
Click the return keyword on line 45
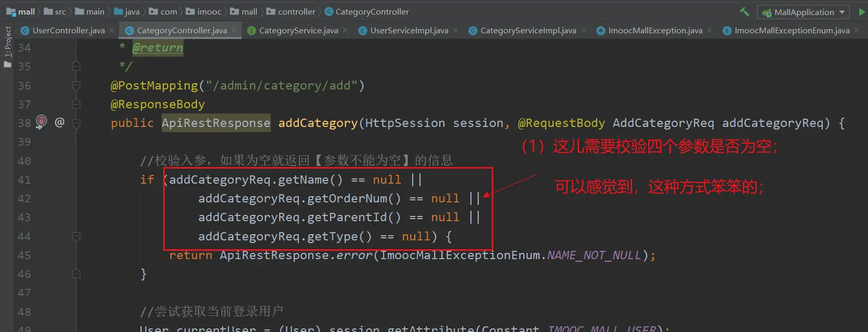190,256
